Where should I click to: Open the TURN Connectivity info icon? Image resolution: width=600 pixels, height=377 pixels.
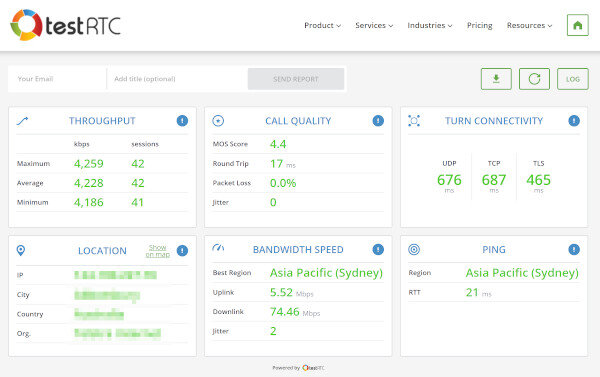click(574, 121)
